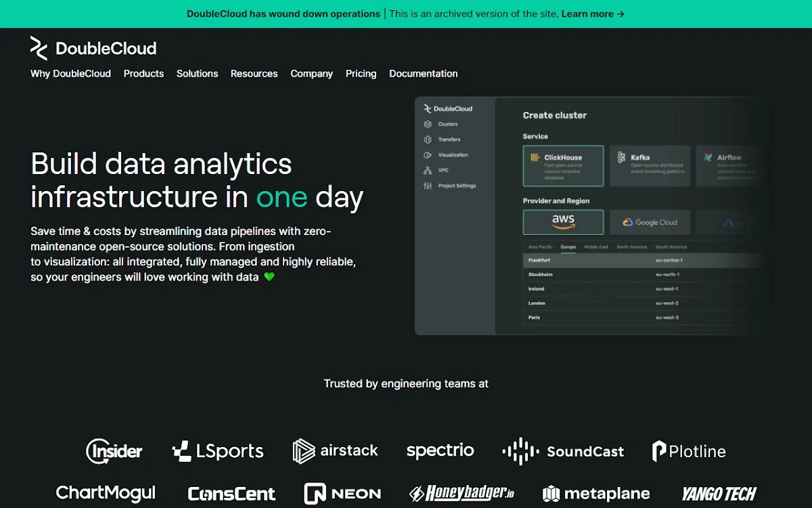Click the Insider logo
The width and height of the screenshot is (812, 508).
pos(114,451)
